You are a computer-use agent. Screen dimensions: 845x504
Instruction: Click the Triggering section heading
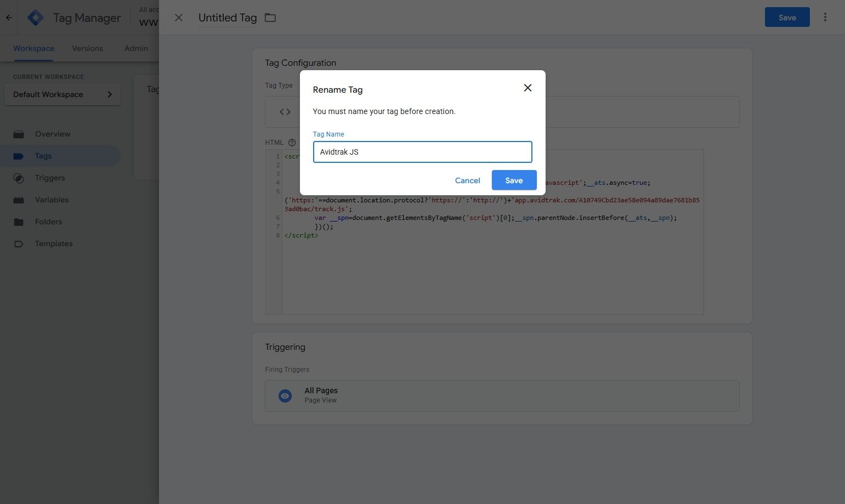pos(285,347)
